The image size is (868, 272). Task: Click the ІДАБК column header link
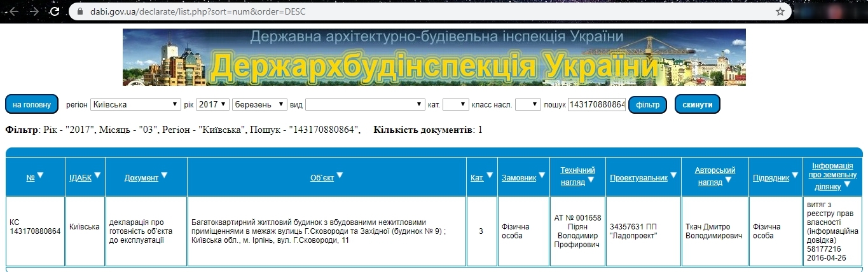pos(80,178)
